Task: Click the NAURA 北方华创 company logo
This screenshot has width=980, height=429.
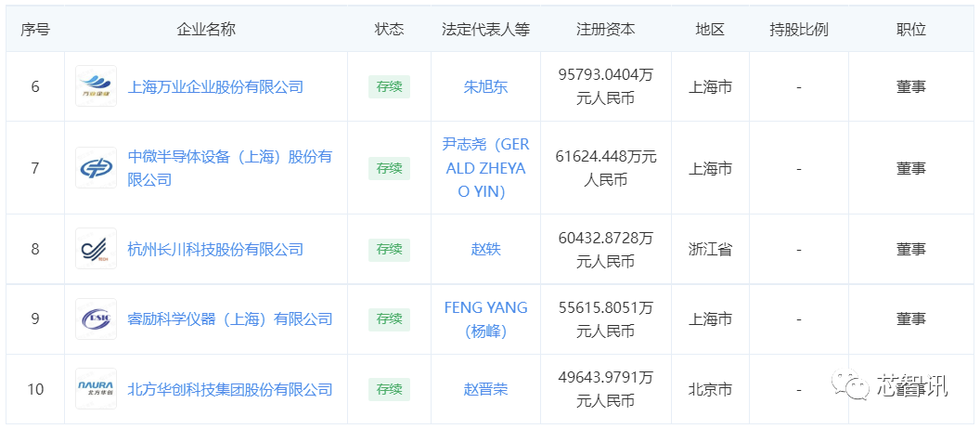Action: (x=96, y=389)
